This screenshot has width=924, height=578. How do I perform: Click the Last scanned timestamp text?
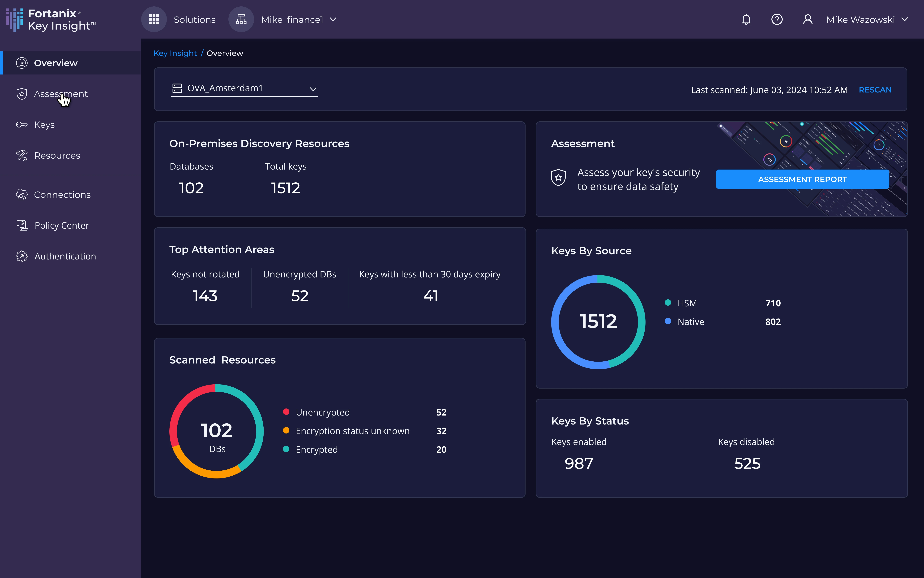click(769, 90)
